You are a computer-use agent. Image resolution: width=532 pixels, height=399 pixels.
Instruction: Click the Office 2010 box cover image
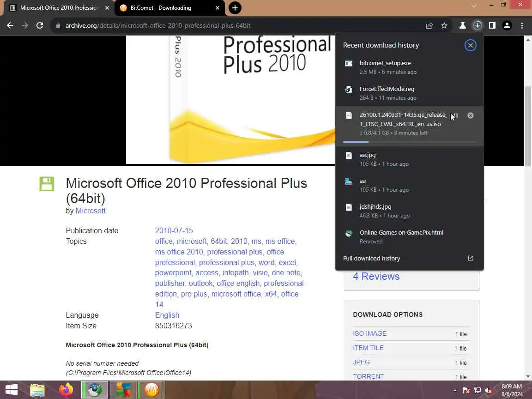(231, 100)
